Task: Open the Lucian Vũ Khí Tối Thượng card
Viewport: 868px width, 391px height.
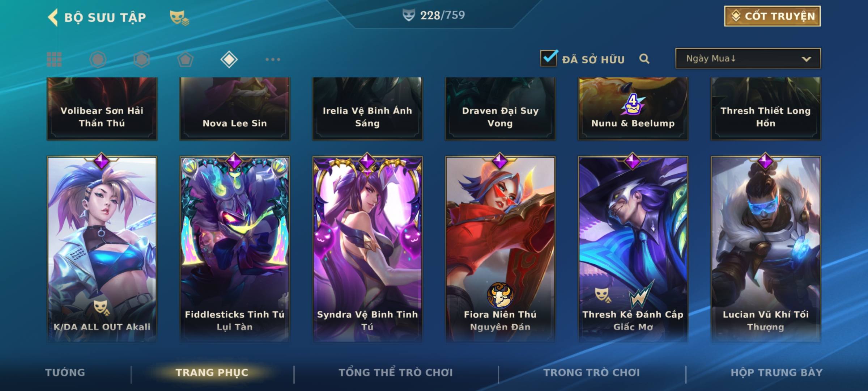Action: click(766, 249)
